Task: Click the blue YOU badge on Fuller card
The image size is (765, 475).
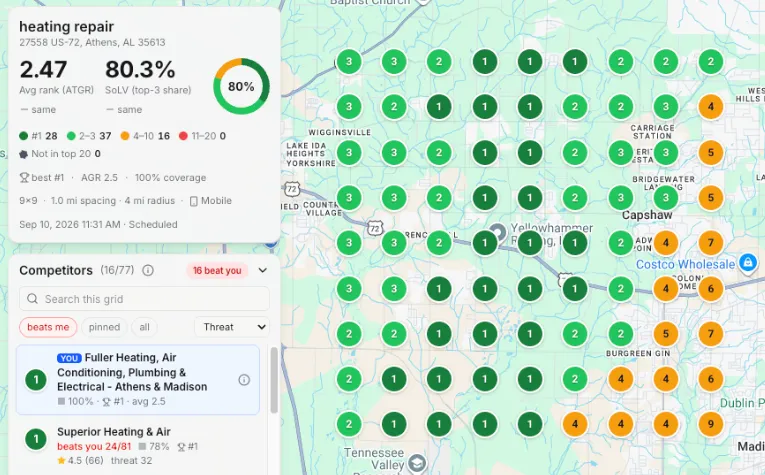Action: tap(69, 358)
